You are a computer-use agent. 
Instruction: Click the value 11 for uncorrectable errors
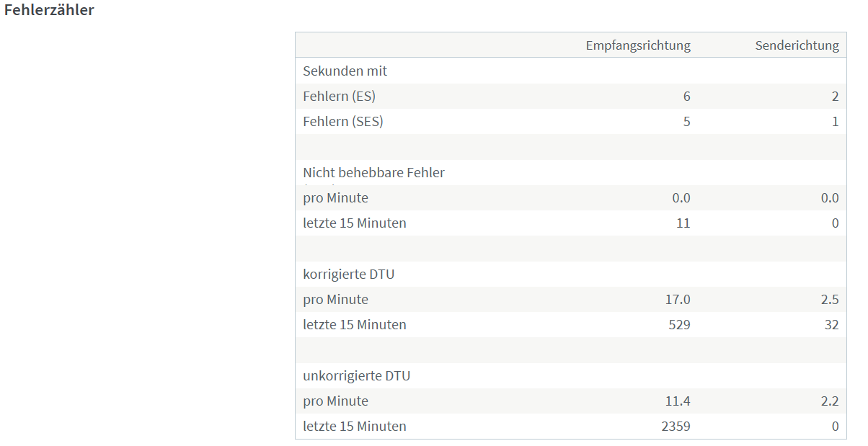tap(683, 223)
